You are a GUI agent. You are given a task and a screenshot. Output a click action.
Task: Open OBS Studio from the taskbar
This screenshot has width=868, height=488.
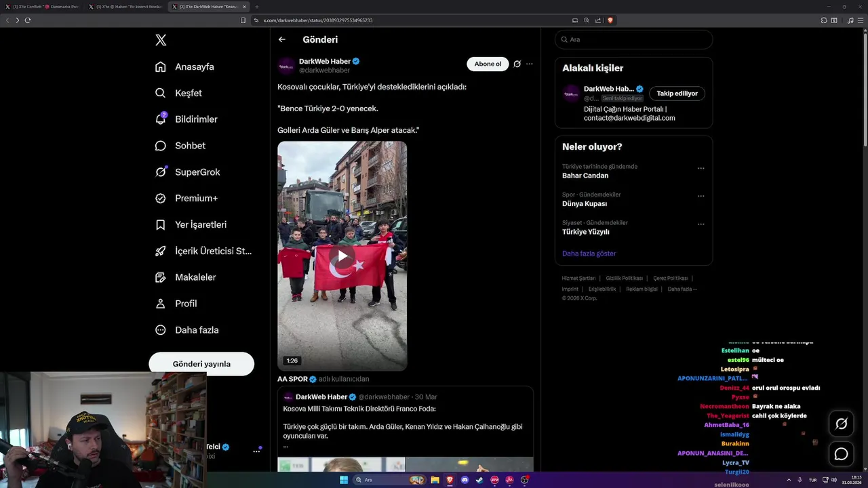[524, 480]
